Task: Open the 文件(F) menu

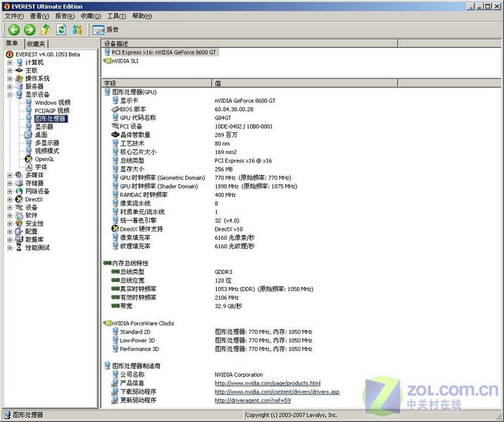Action: (15, 15)
